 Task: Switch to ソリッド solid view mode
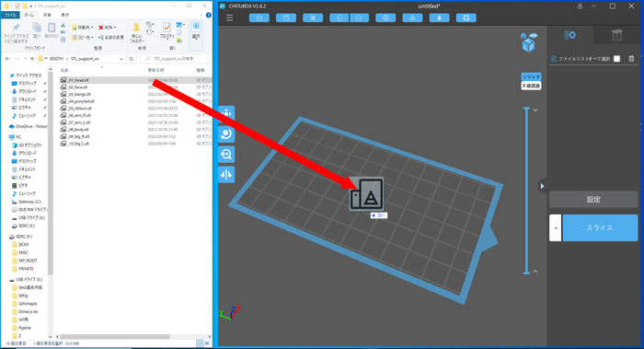(x=531, y=76)
